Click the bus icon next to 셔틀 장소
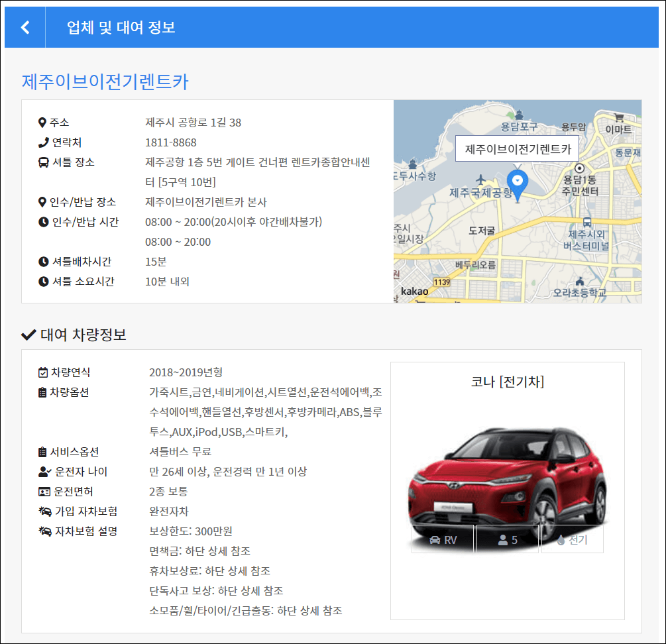This screenshot has height=644, width=666. pyautogui.click(x=43, y=162)
